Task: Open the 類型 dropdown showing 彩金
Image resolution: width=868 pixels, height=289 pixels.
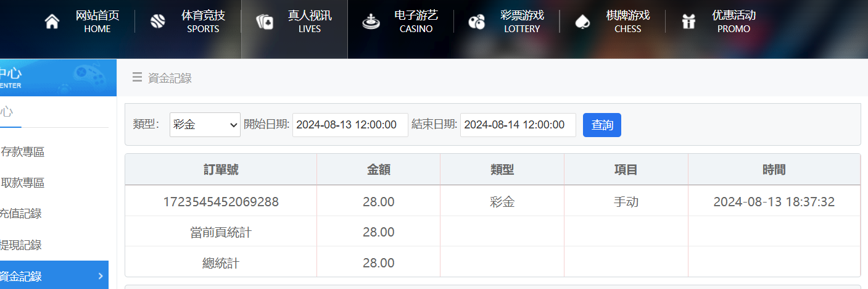Action: coord(205,125)
